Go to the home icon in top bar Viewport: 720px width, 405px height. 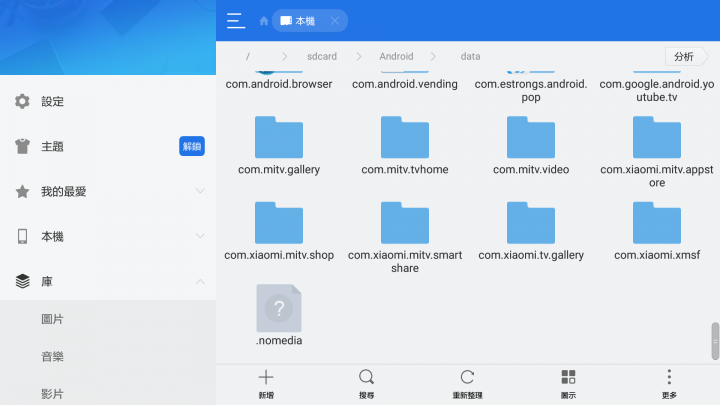(x=264, y=21)
